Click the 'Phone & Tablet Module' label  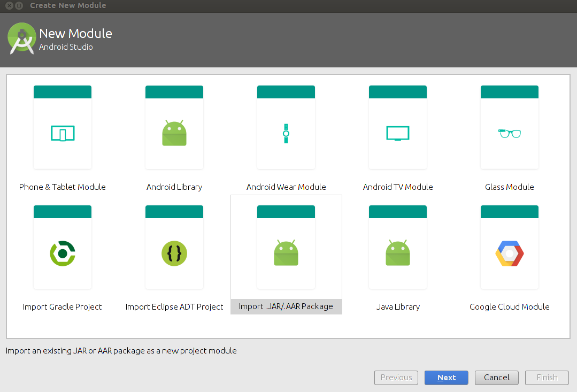click(63, 187)
